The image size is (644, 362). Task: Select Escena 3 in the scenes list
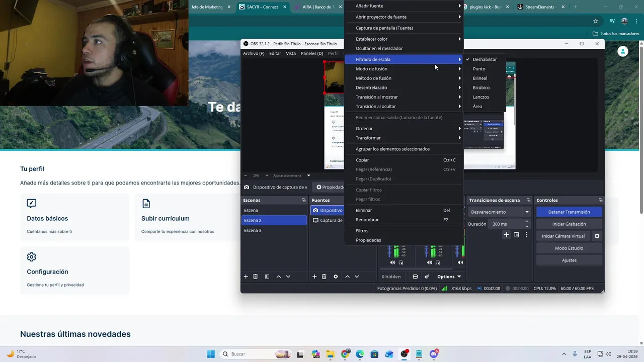tap(274, 230)
